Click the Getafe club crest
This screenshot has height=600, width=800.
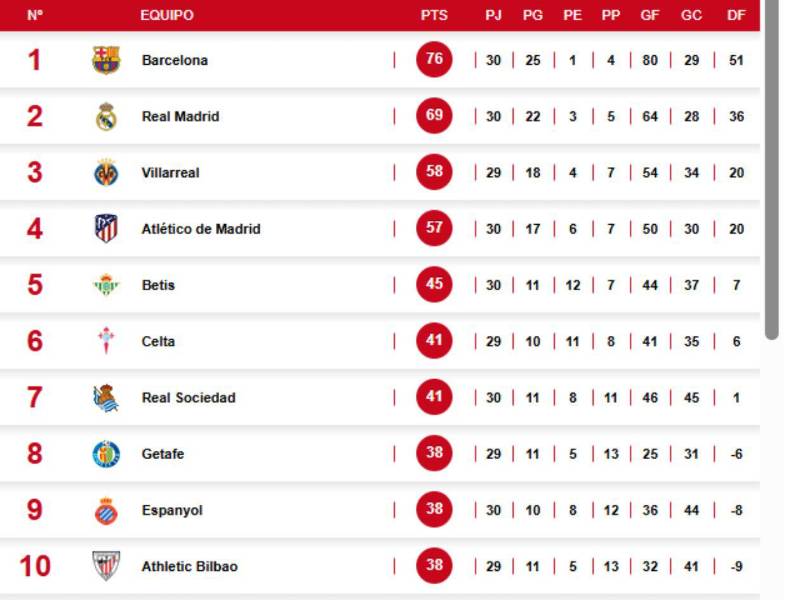[104, 453]
